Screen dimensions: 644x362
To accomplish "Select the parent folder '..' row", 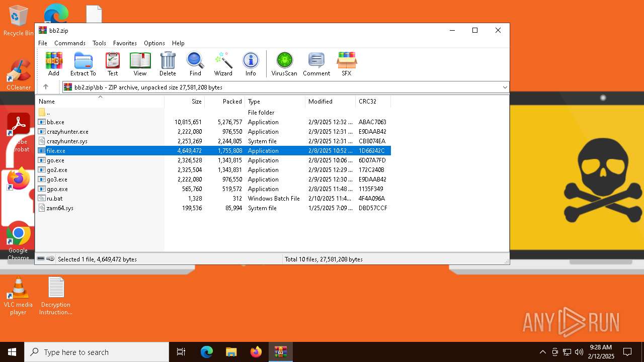I will coord(213,113).
